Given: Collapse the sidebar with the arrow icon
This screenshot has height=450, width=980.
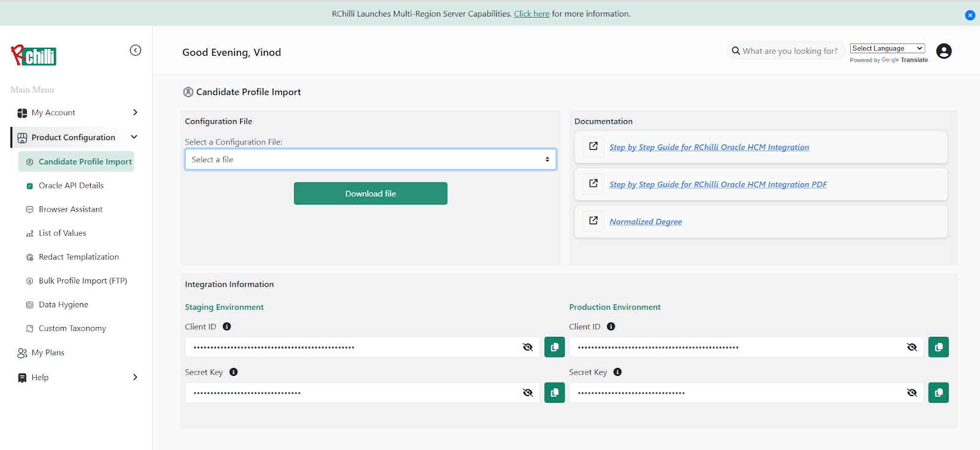Looking at the screenshot, I should coord(135,50).
